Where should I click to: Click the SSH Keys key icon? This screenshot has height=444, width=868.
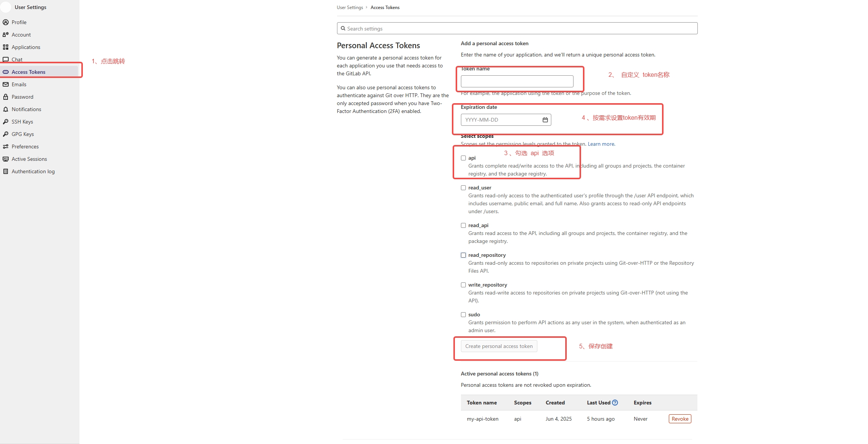pos(6,122)
